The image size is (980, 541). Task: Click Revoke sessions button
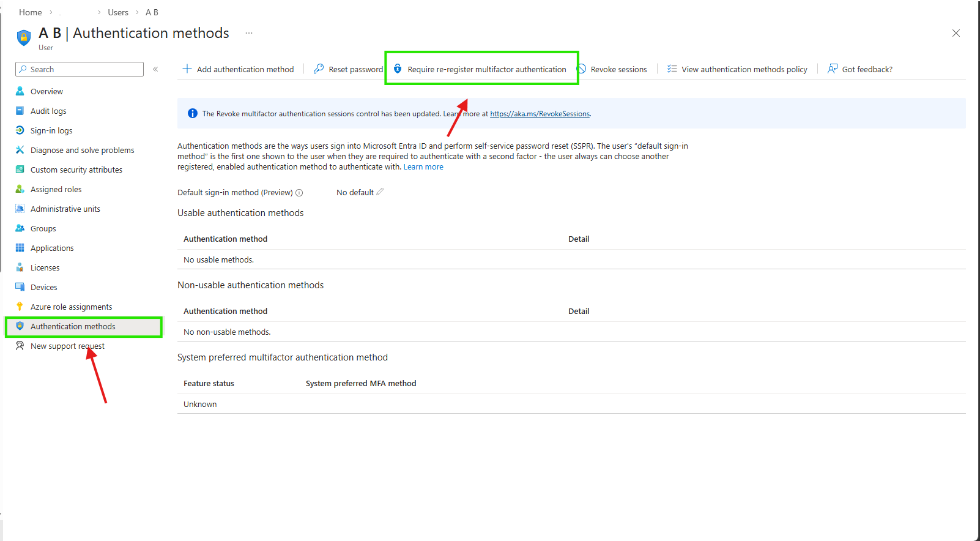pos(612,69)
